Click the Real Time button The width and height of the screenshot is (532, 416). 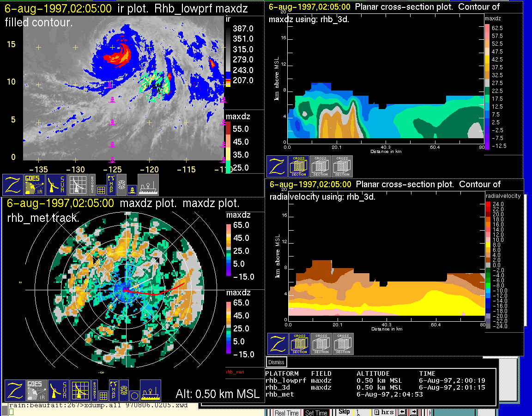(x=287, y=413)
